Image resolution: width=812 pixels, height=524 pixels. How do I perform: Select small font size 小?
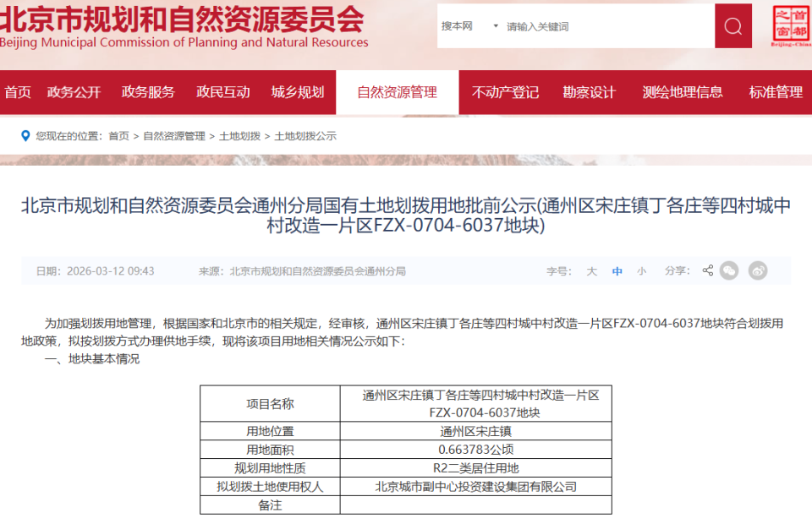(640, 270)
